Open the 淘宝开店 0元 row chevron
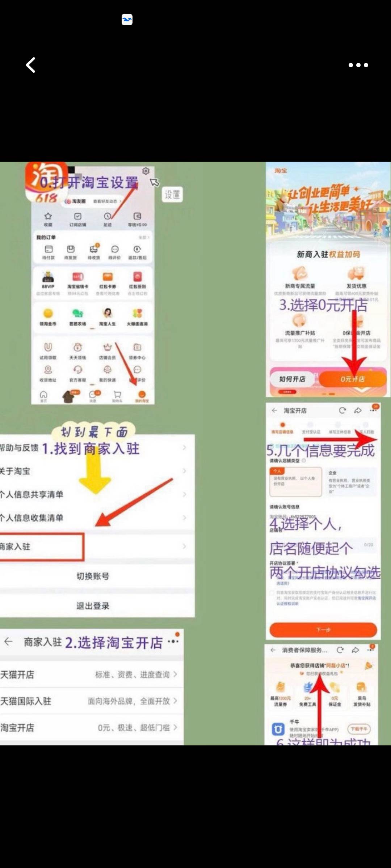Image resolution: width=391 pixels, height=868 pixels. click(175, 727)
